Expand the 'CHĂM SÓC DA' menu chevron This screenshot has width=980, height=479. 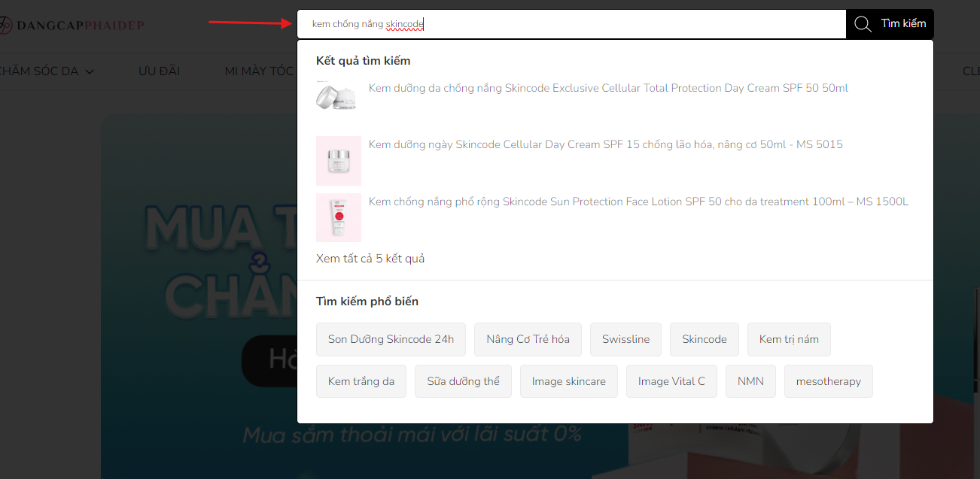pos(90,72)
